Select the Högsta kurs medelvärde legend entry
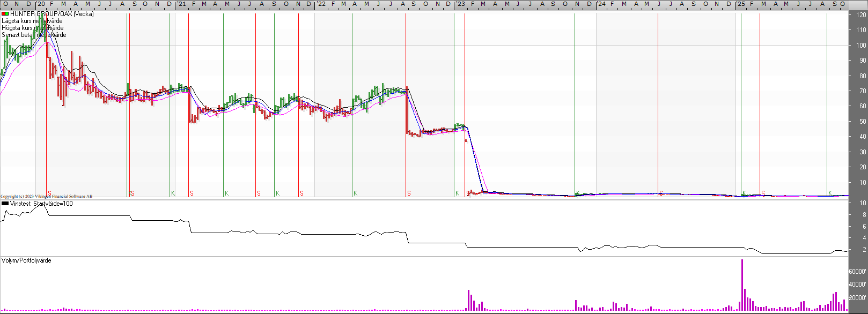Screen dimensions: 868x314 [33, 28]
